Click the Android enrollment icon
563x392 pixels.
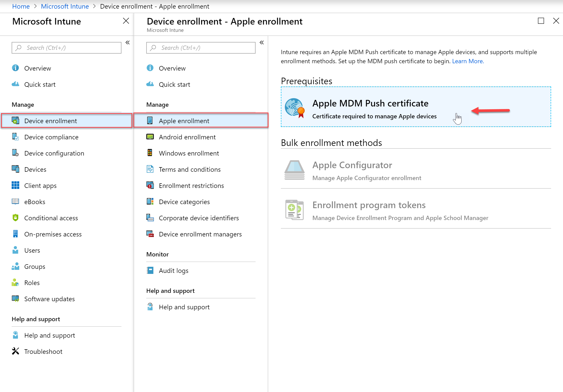coord(150,137)
